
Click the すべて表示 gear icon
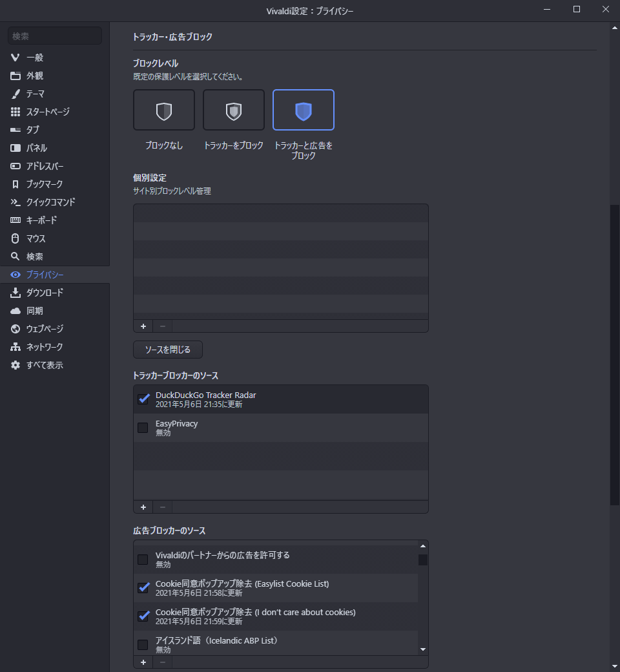[x=15, y=365]
